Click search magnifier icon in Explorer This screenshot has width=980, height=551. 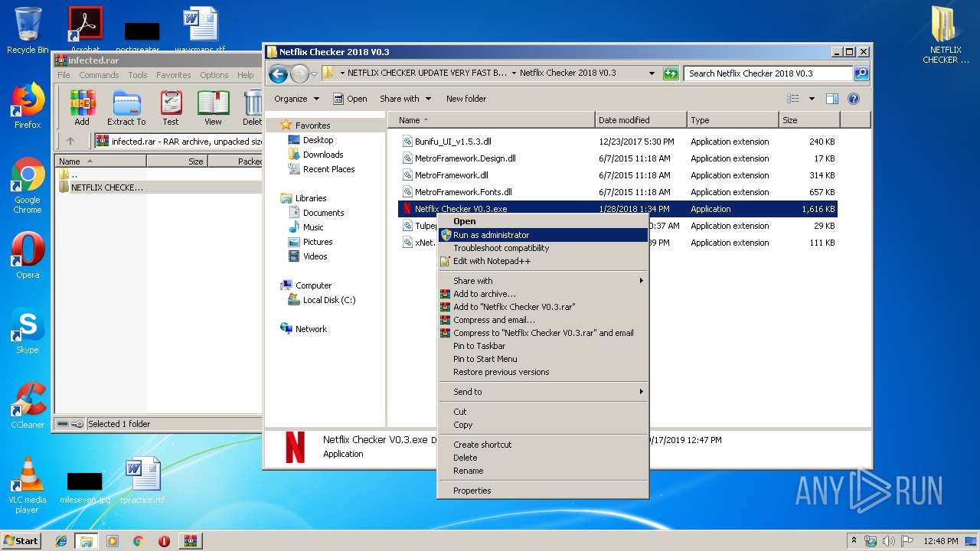pos(861,73)
